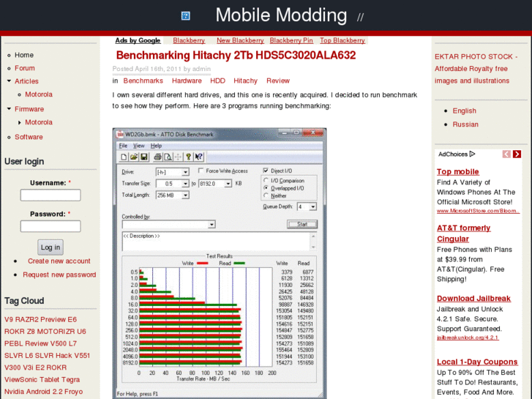Click the next ad arrow icon
Image resolution: width=532 pixels, height=399 pixels.
point(517,154)
